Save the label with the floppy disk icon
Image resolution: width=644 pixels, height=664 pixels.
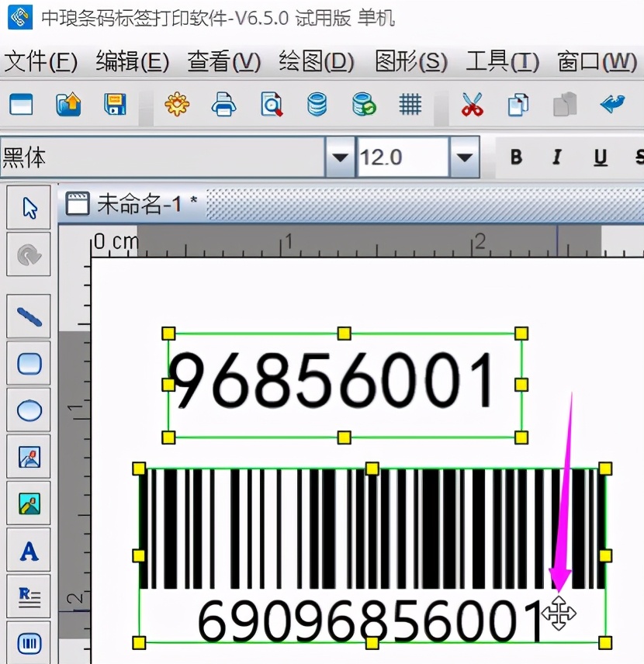116,104
